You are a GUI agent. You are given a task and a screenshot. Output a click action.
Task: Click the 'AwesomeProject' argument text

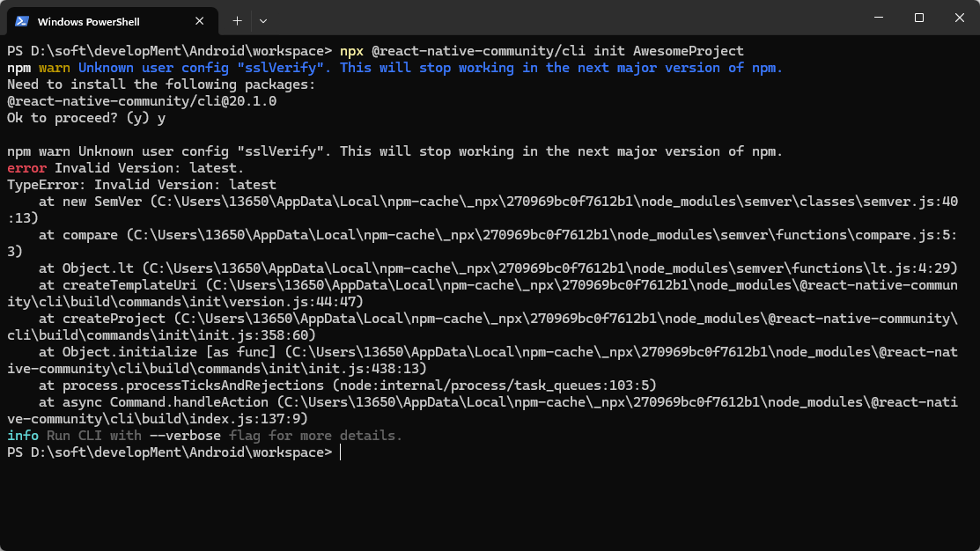pyautogui.click(x=689, y=51)
